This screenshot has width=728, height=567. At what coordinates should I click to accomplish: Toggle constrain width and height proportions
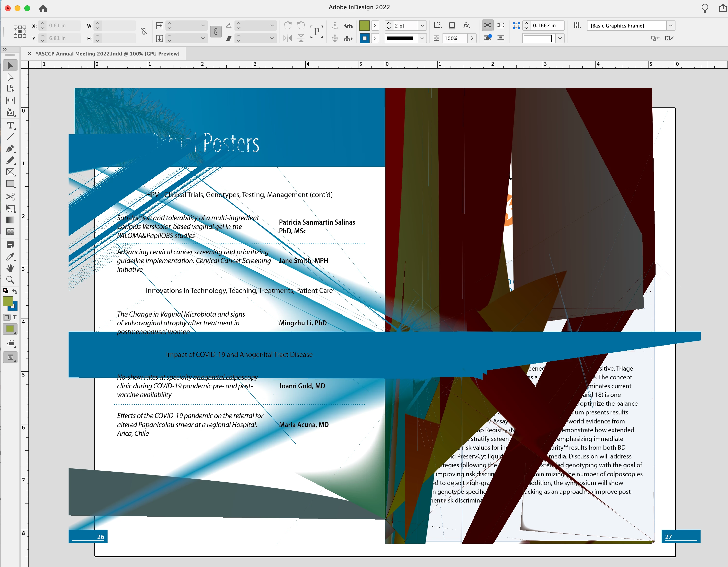pyautogui.click(x=144, y=31)
